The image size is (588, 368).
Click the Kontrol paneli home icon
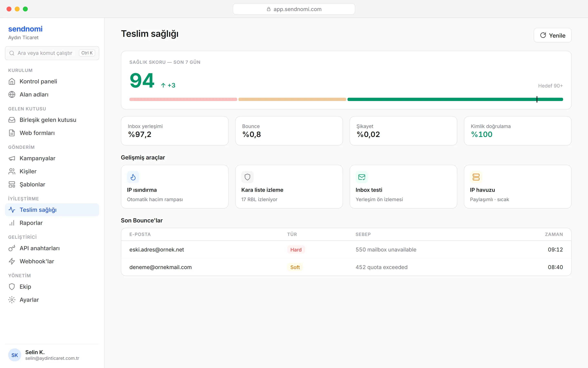tap(12, 81)
